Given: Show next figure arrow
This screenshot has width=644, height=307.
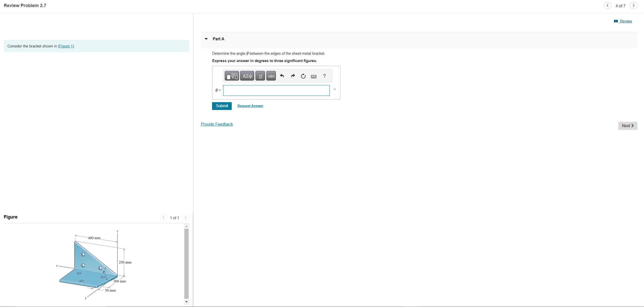Looking at the screenshot, I should (186, 217).
